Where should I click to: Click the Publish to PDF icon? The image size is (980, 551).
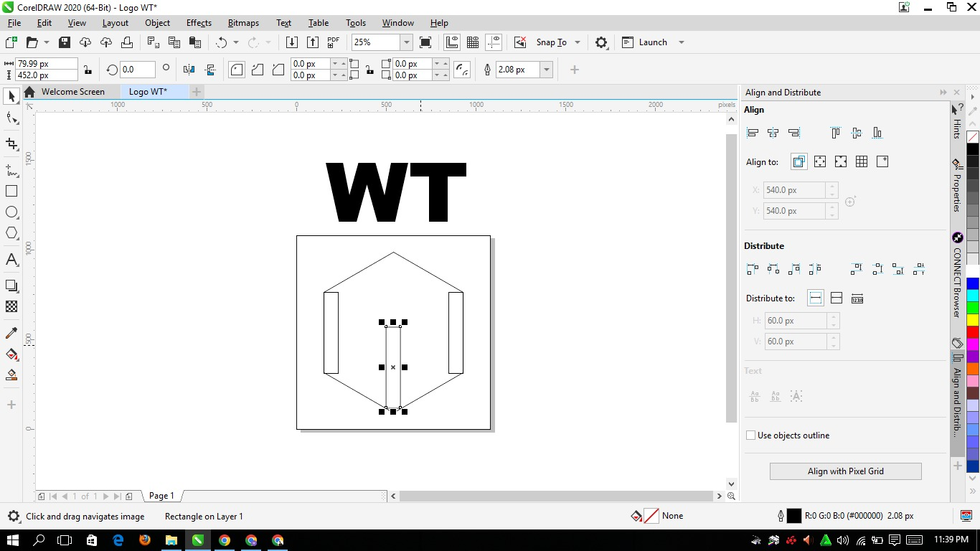(x=334, y=42)
